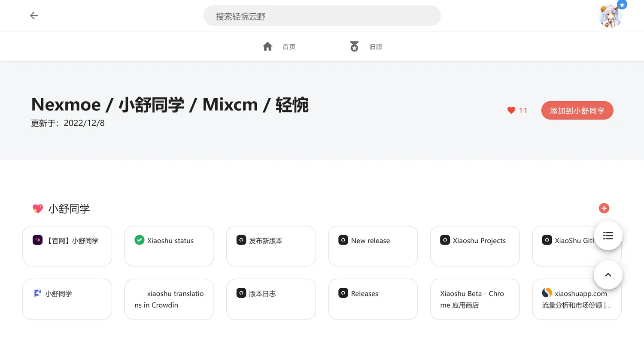
Task: Click the home icon beside 首页
Action: [x=267, y=46]
